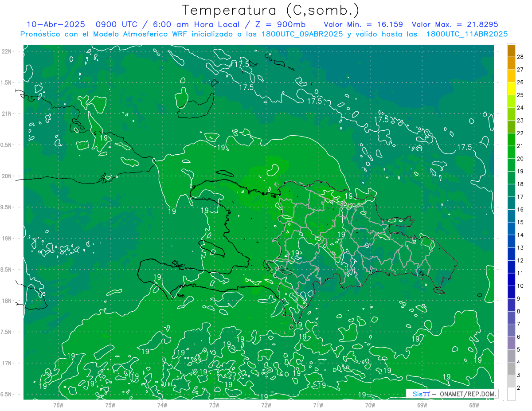This screenshot has height=411, width=532.
Task: Click the "76W" longitude axis label
Action: tap(58, 405)
